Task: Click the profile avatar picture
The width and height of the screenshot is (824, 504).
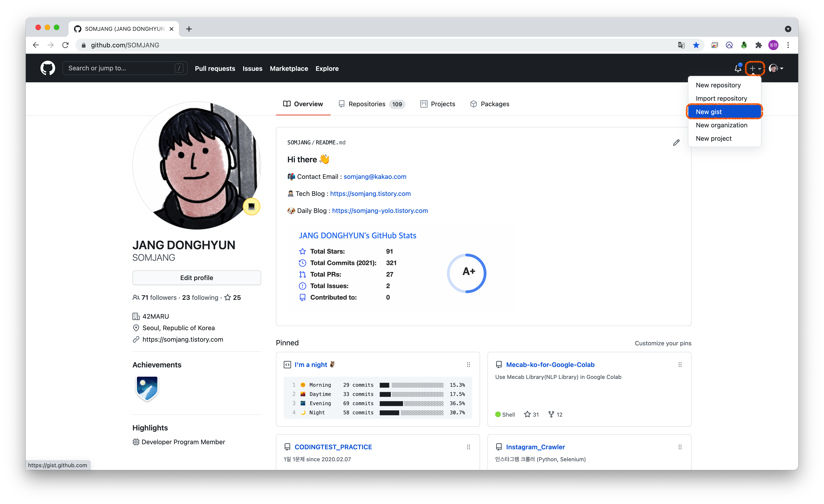Action: click(197, 166)
